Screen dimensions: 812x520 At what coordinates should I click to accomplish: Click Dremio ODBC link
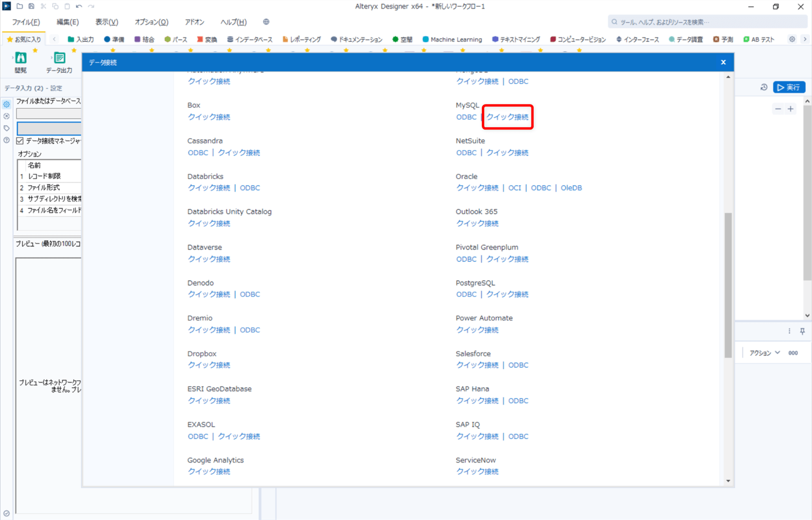click(250, 330)
